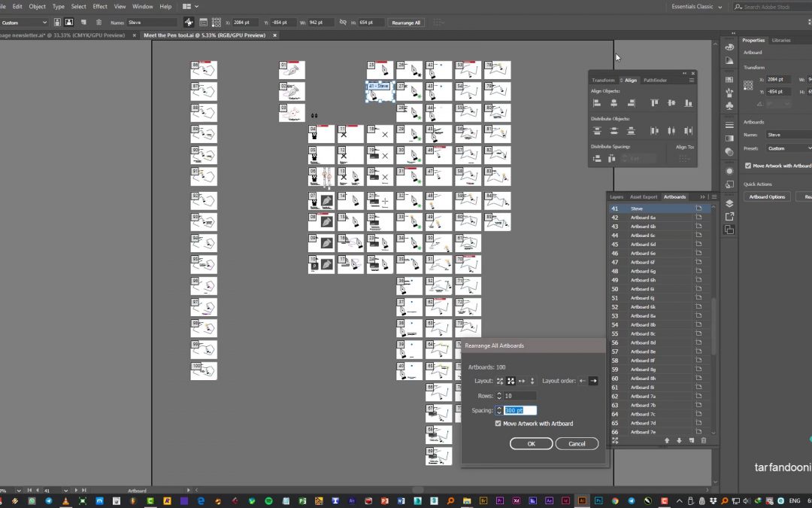Click Horizontal Align Left in the Align panel
812x508 pixels.
click(596, 103)
